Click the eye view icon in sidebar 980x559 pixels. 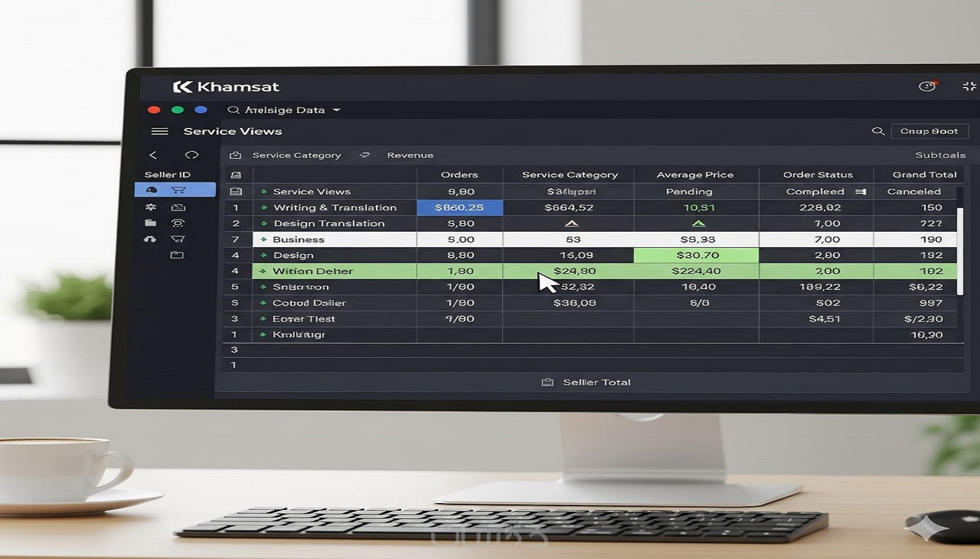[x=178, y=223]
